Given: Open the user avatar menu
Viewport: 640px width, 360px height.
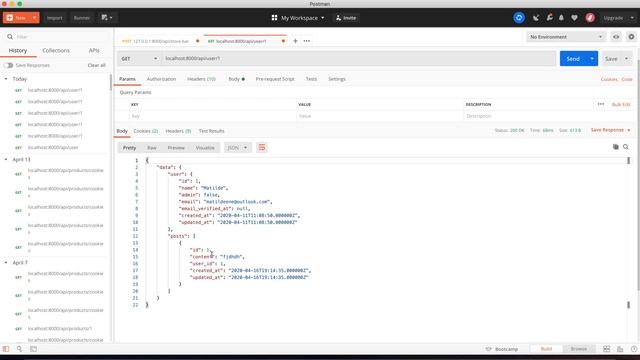Looking at the screenshot, I should coord(590,18).
